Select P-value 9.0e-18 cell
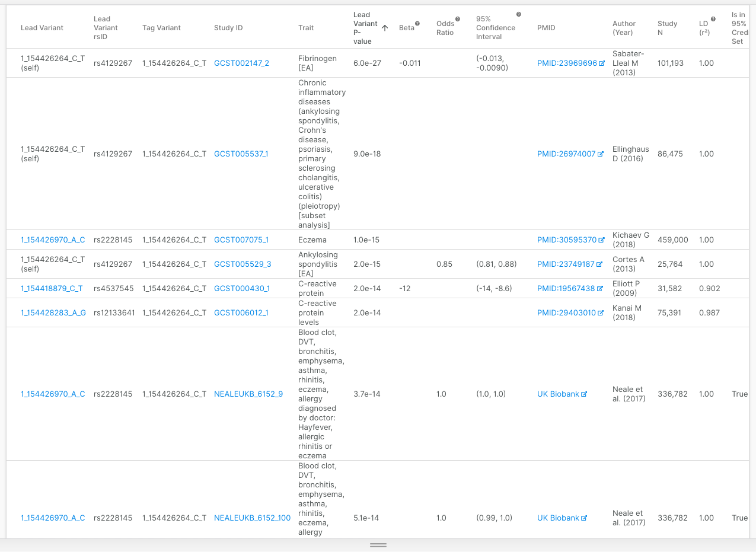The width and height of the screenshot is (756, 552). (x=367, y=154)
